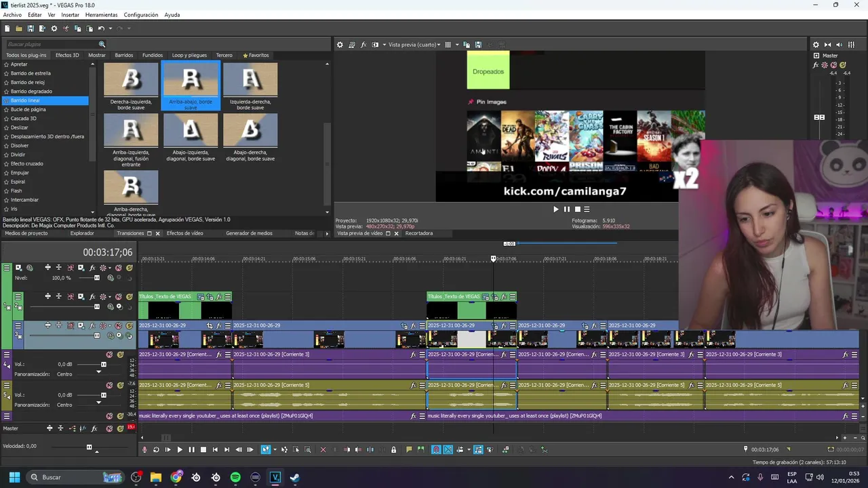This screenshot has height=488, width=868.
Task: Solo the Corriente 5 audio track
Action: click(120, 385)
